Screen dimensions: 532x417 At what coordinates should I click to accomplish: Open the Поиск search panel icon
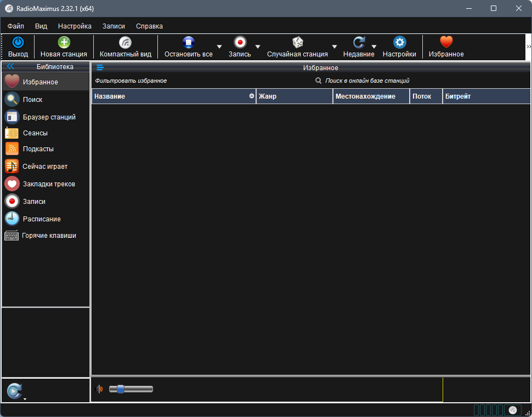click(x=11, y=99)
